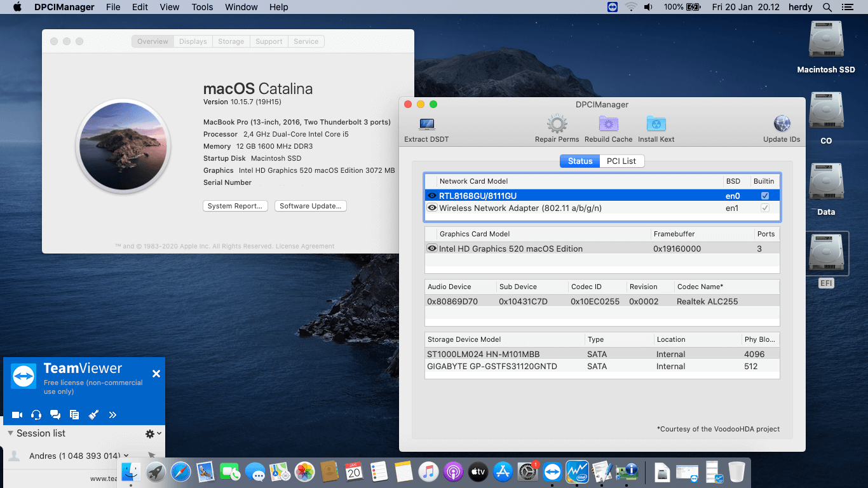This screenshot has height=488, width=868.
Task: Click the Update IDs globe icon
Action: tap(782, 124)
